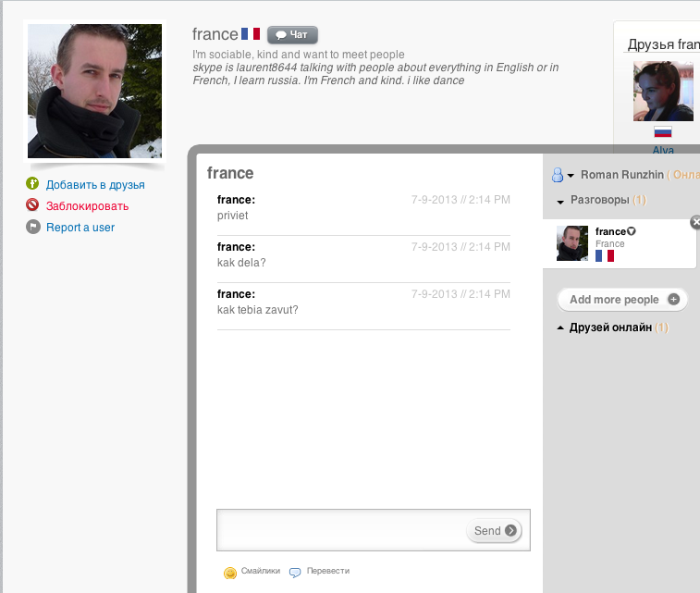Open Alya's profile link
The image size is (700, 593).
[663, 150]
